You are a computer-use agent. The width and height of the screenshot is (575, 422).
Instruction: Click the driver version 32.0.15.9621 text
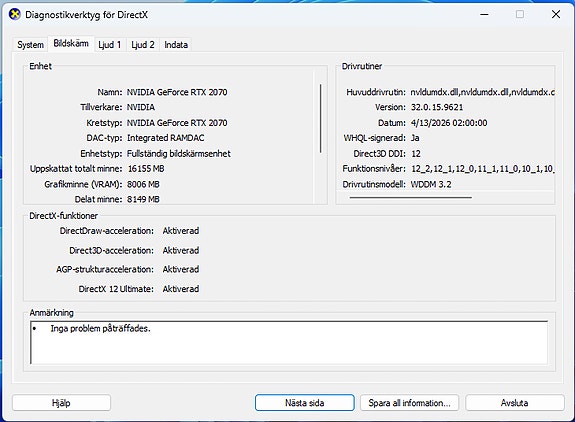(437, 107)
